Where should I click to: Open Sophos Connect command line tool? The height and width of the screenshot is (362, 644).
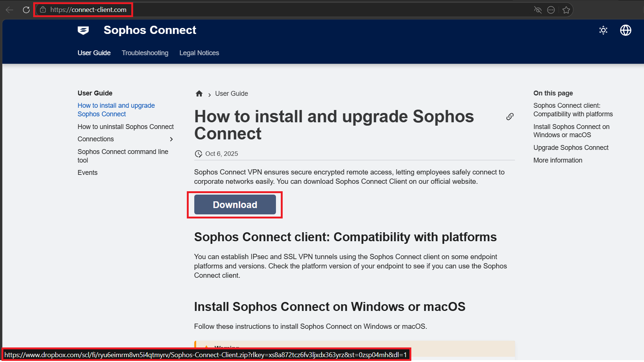point(123,156)
